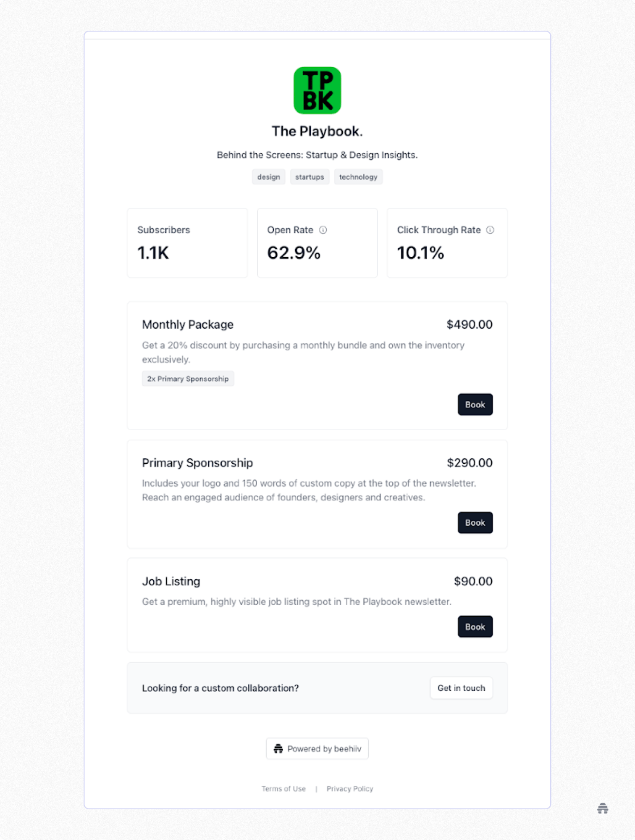The width and height of the screenshot is (635, 840).
Task: Select the Subscribers stat card
Action: coord(187,243)
